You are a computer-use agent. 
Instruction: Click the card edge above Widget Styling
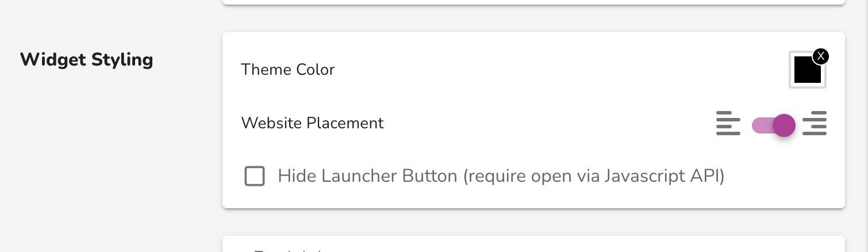pos(533,2)
